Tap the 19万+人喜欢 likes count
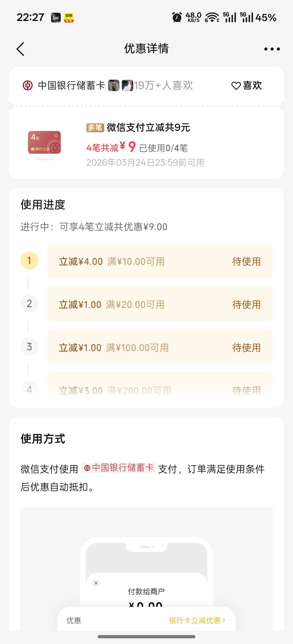293x644 pixels. [x=164, y=86]
